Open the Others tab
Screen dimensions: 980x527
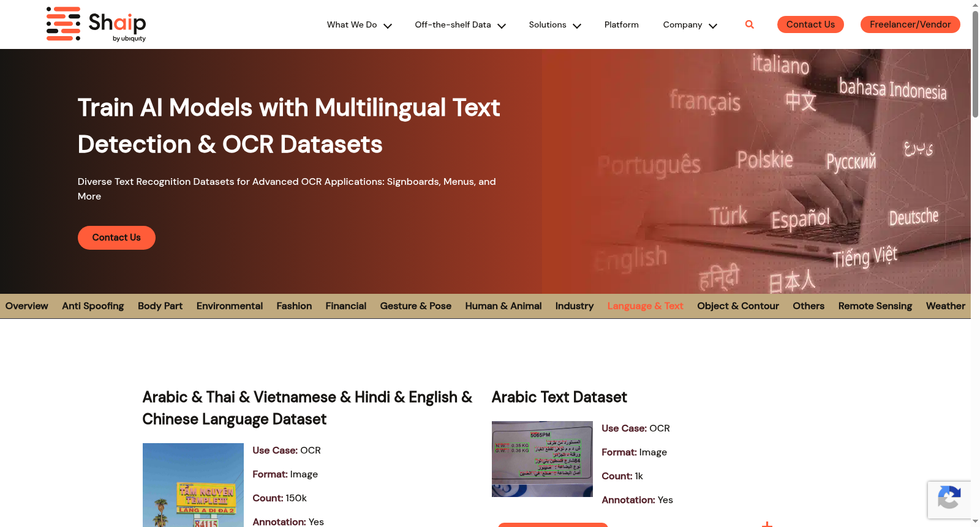click(x=809, y=306)
